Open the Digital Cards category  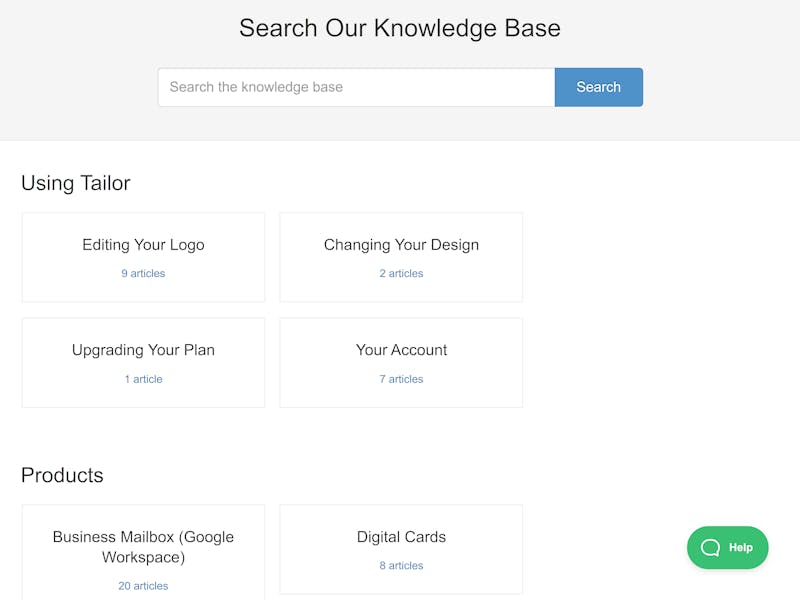[x=402, y=537]
